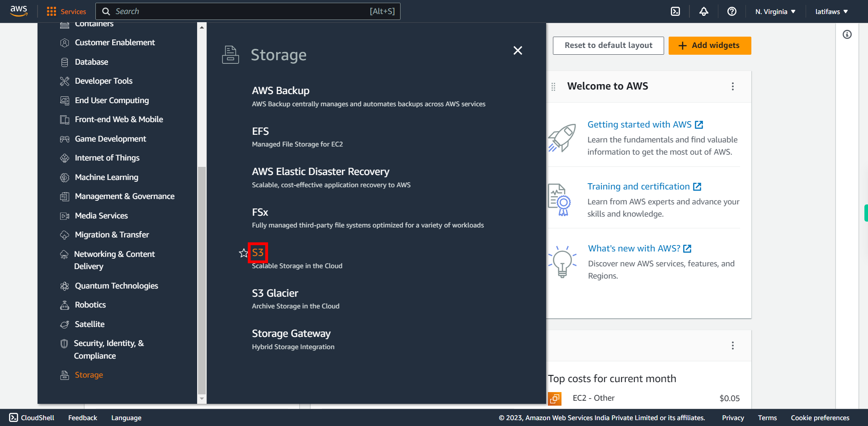This screenshot has width=868, height=426.
Task: Open Training and certification link
Action: [644, 186]
